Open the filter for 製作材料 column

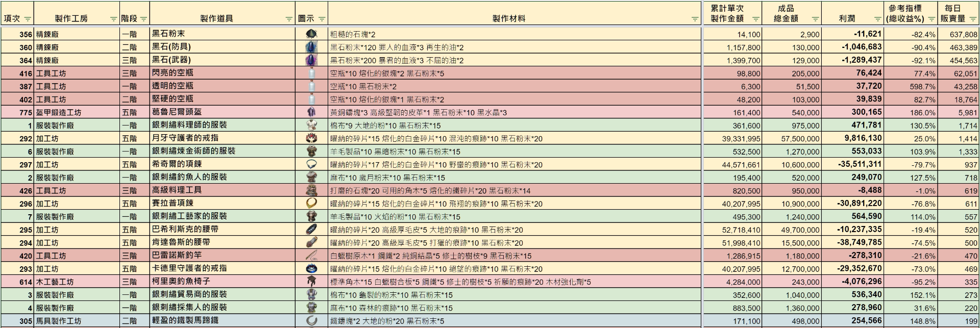click(x=695, y=19)
